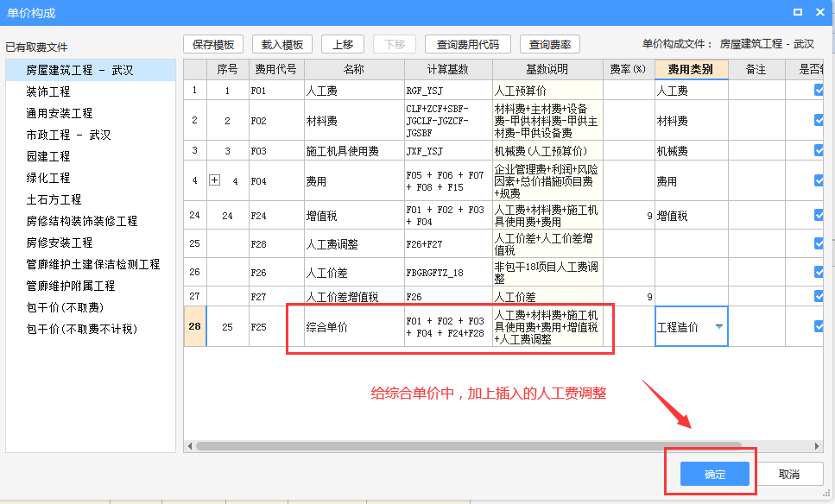
Task: Select 管廊维护土建保洁检测工程 entry
Action: pyautogui.click(x=91, y=264)
